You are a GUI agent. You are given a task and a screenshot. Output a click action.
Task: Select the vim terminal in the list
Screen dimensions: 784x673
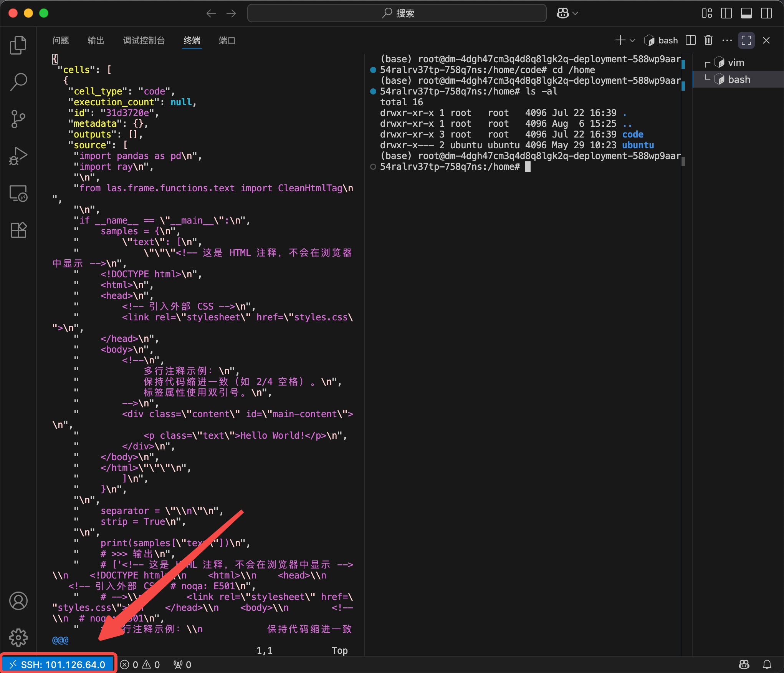pos(736,63)
